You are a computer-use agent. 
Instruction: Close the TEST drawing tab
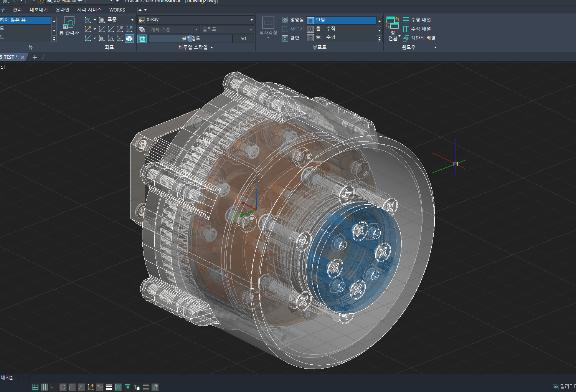pos(22,57)
